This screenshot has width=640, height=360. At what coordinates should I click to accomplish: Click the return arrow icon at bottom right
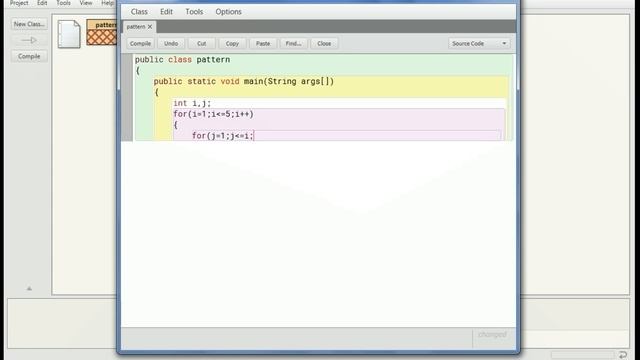pyautogui.click(x=623, y=354)
